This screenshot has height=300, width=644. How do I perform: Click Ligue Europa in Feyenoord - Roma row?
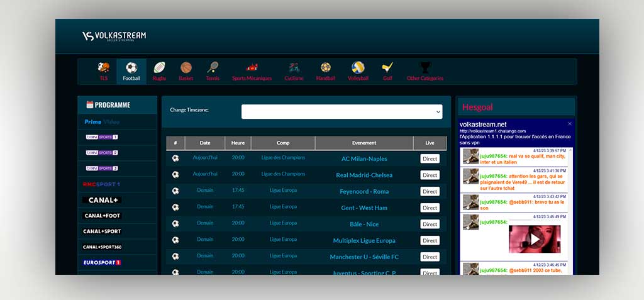click(283, 191)
